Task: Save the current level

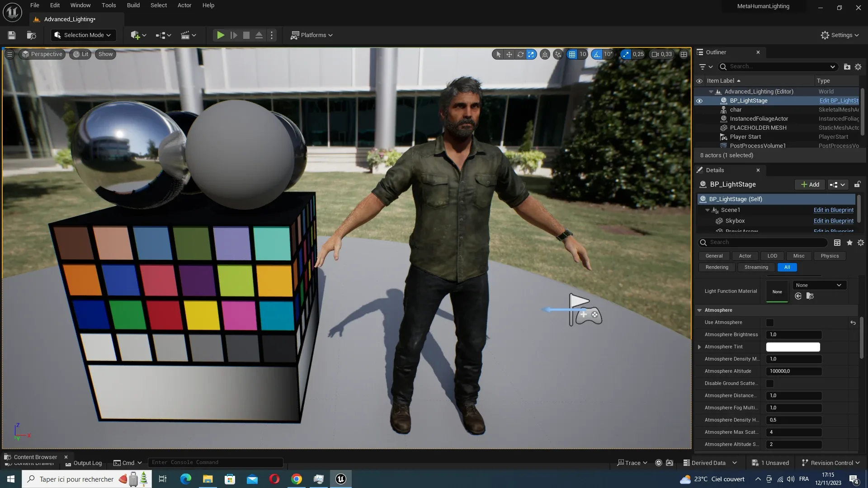Action: tap(12, 35)
